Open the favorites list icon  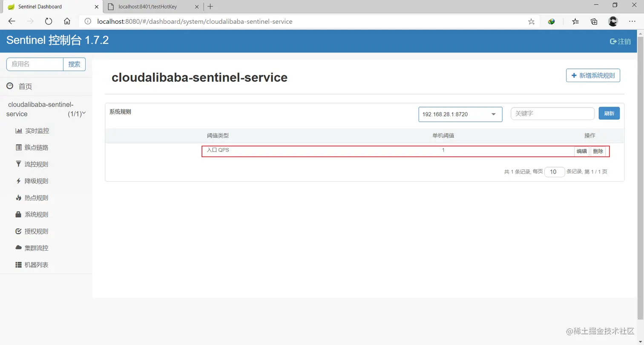click(575, 21)
